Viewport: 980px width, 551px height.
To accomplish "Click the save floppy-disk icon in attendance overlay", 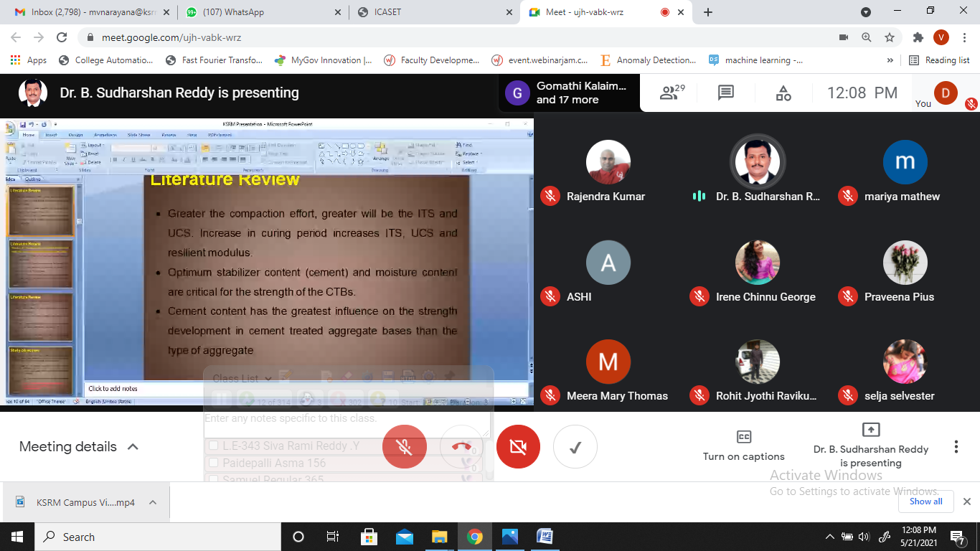I will [x=388, y=376].
